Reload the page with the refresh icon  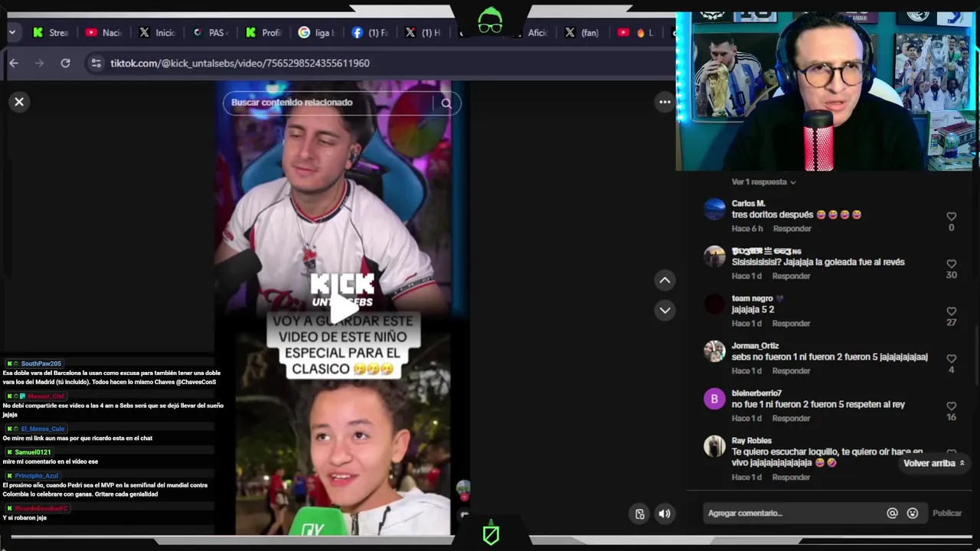pyautogui.click(x=65, y=64)
